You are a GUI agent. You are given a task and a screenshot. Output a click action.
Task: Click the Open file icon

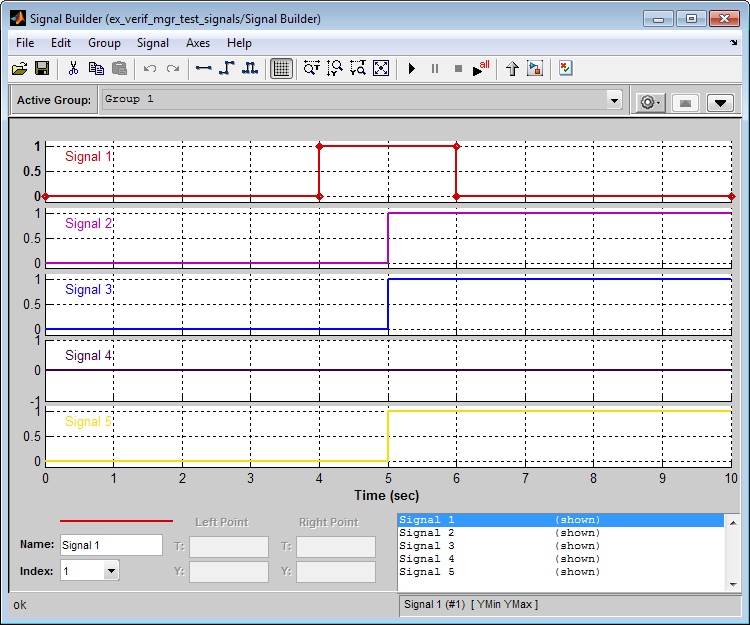pos(19,68)
